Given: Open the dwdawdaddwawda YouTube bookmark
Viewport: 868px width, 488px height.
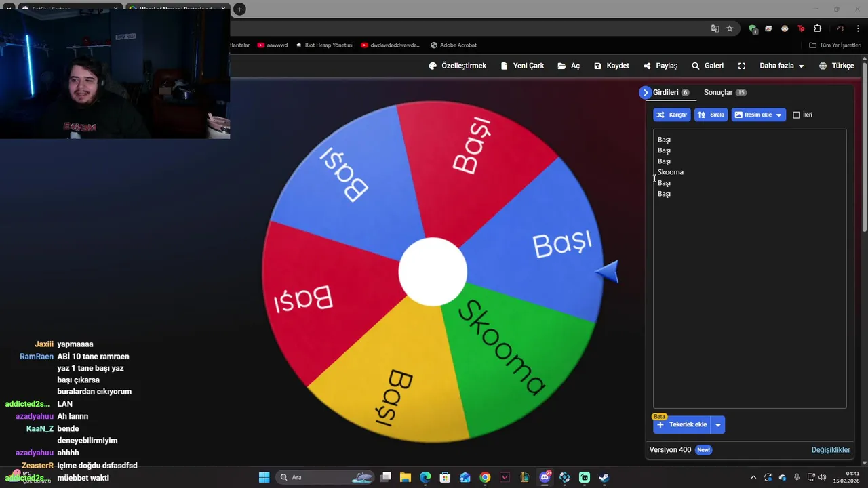Looking at the screenshot, I should [391, 45].
